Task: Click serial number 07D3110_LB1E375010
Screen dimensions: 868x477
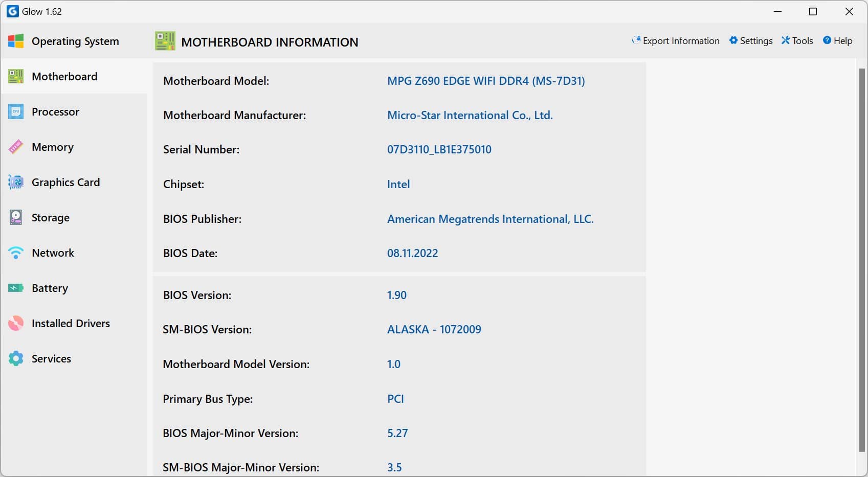Action: tap(439, 149)
